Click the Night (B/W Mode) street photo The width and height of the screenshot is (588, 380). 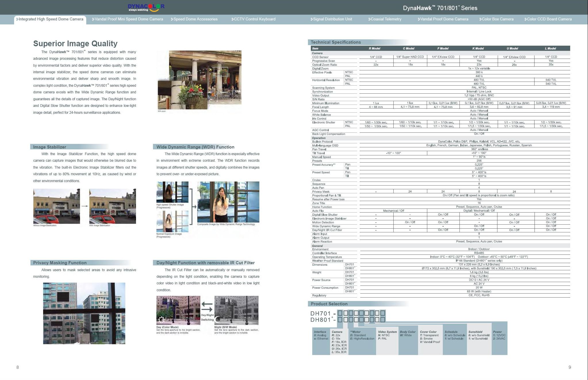236,310
